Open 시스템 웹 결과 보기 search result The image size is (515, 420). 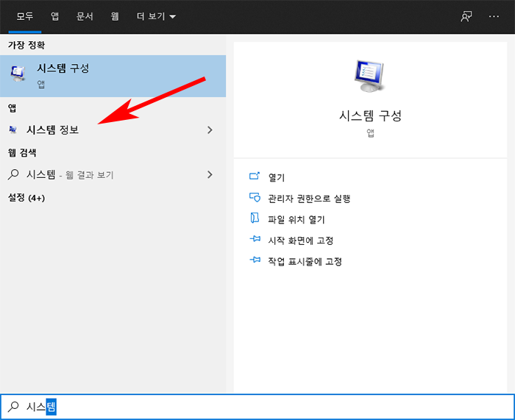pos(113,175)
